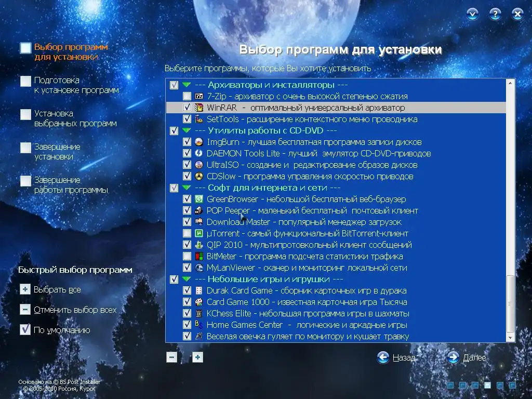Collapse the Утилиты работы с CD-DVD group arrow
Viewport: 532px width, 399px height.
pos(187,130)
